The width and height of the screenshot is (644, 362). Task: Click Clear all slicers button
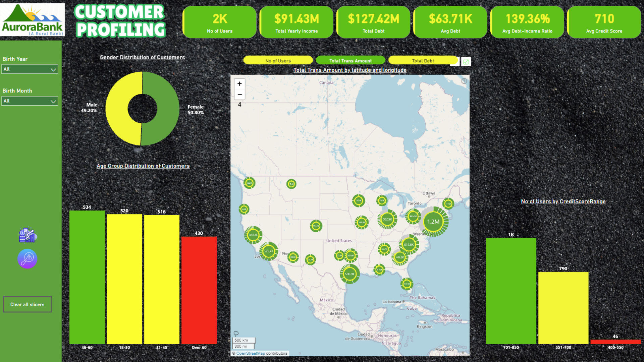(28, 304)
